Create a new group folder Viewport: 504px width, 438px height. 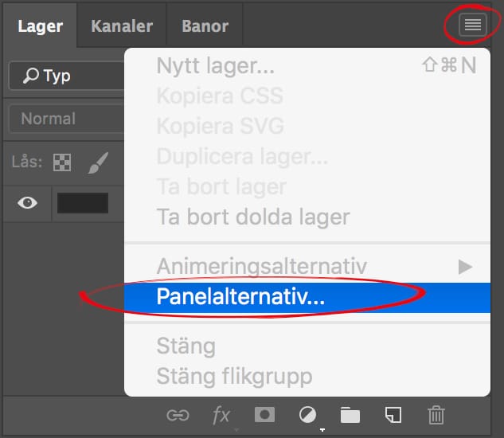coord(350,415)
